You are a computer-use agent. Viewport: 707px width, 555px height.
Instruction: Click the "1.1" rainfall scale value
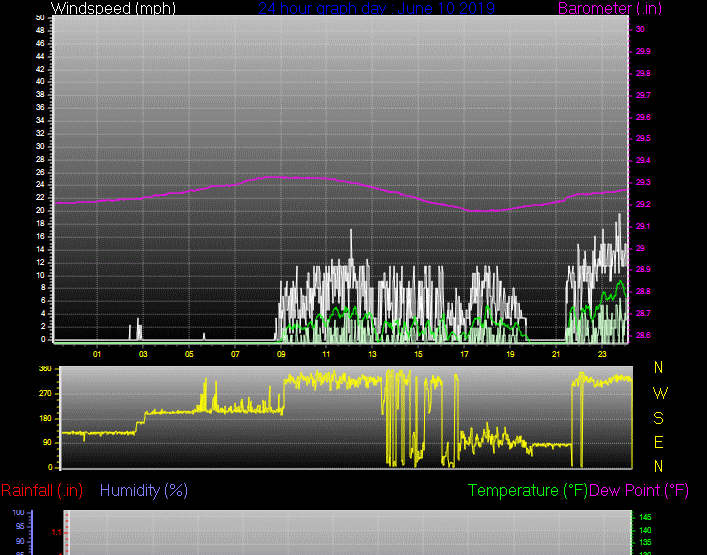(56, 533)
